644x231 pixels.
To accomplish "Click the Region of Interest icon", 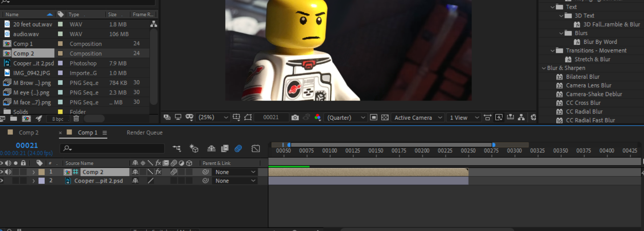I will (374, 118).
